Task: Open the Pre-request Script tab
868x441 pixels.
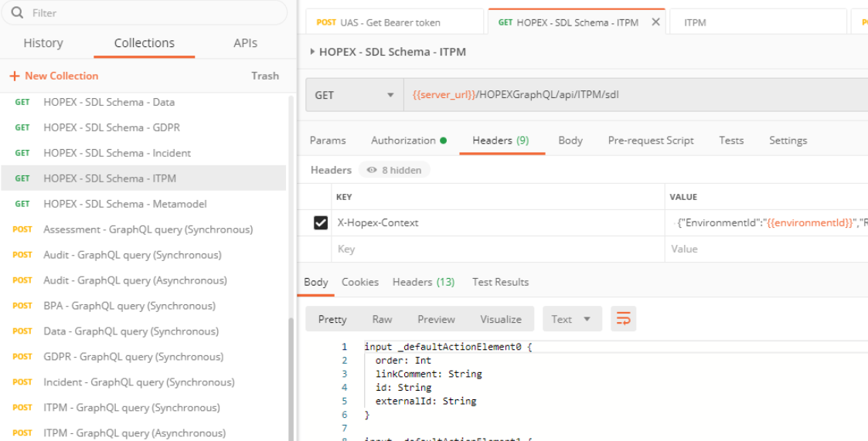Action: coord(650,141)
